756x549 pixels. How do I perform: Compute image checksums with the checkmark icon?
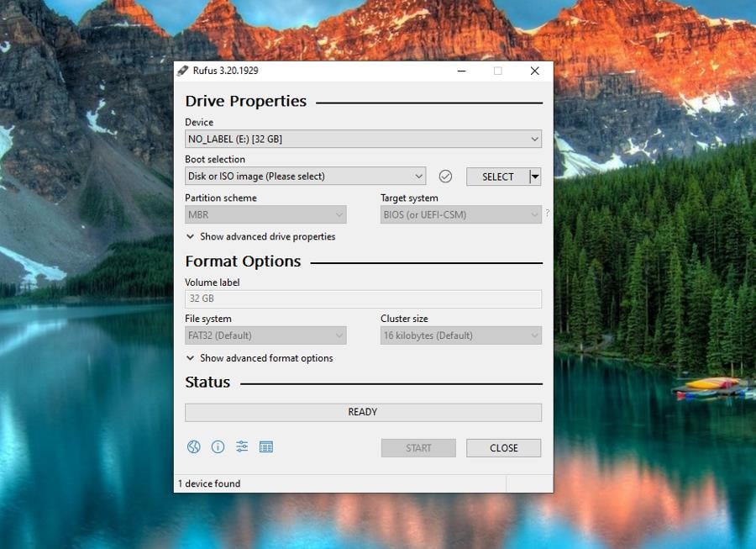tap(445, 177)
